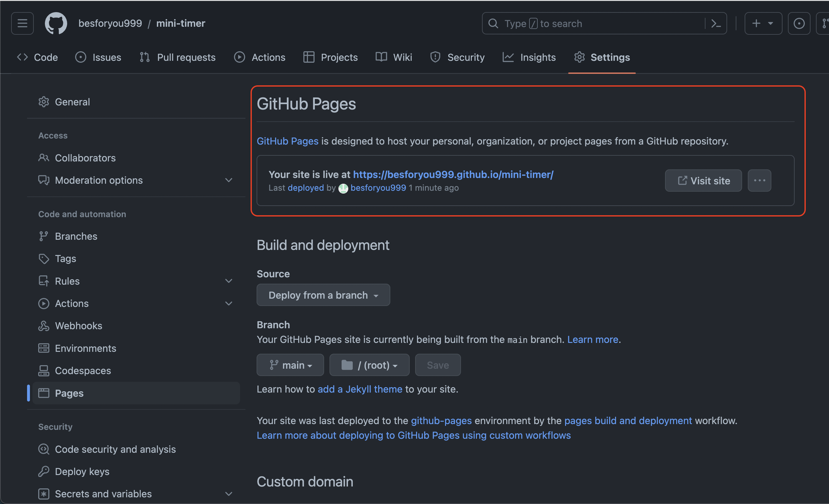Click the GitHub Octocat logo
This screenshot has height=504, width=829.
pyautogui.click(x=56, y=23)
